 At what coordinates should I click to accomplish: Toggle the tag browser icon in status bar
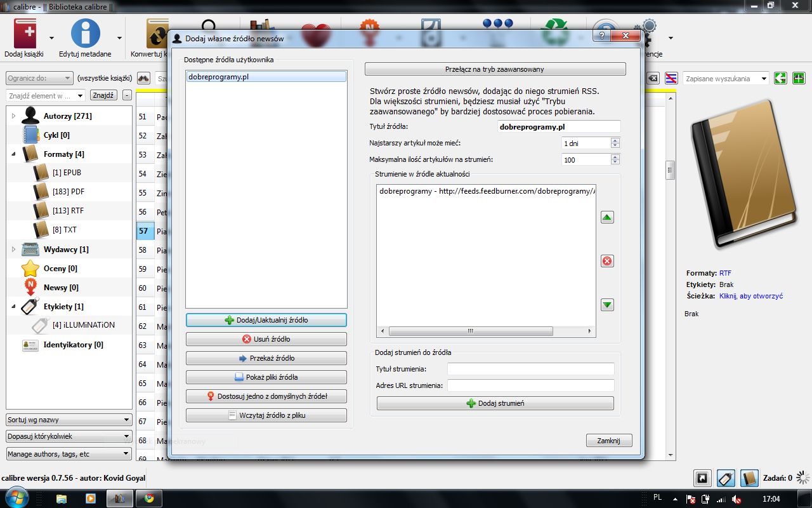click(x=726, y=478)
